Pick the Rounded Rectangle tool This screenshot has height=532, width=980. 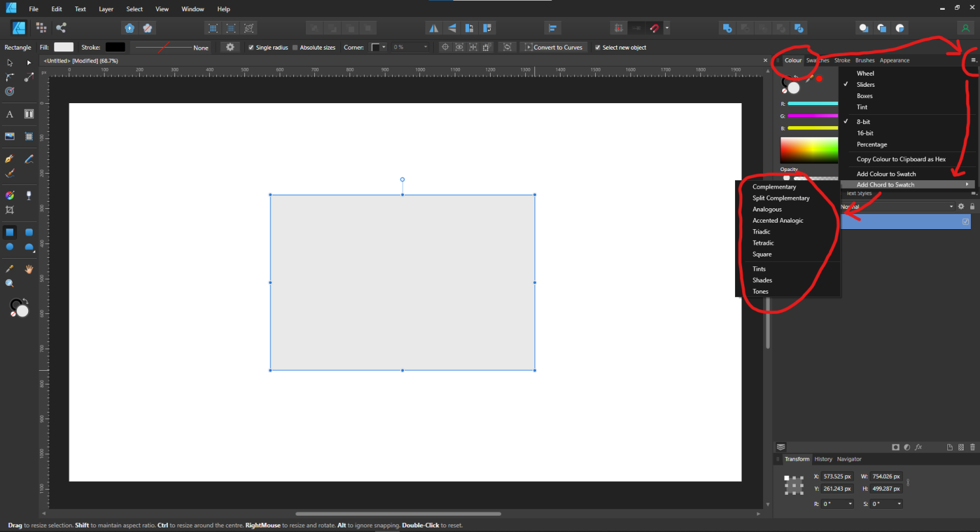pyautogui.click(x=29, y=232)
